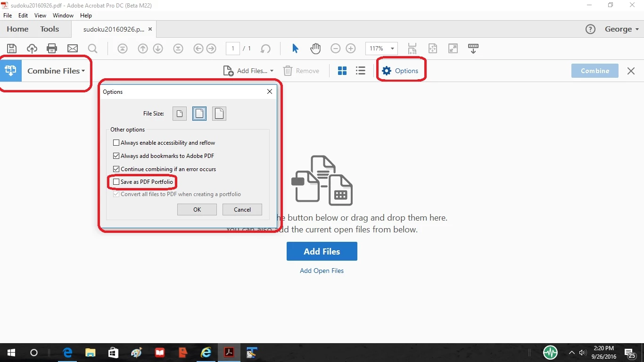
Task: Click the rotate view curved arrow icon
Action: coord(266,48)
